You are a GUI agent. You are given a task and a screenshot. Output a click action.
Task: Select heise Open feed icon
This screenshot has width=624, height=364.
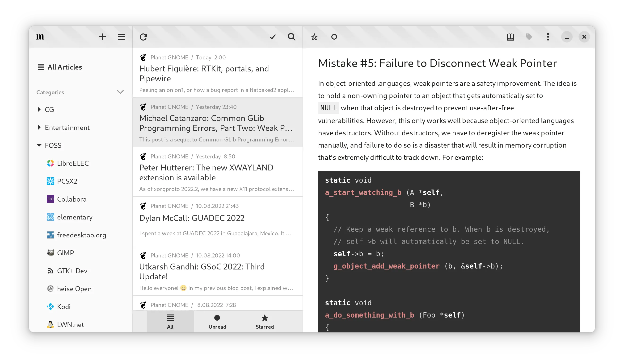(50, 289)
